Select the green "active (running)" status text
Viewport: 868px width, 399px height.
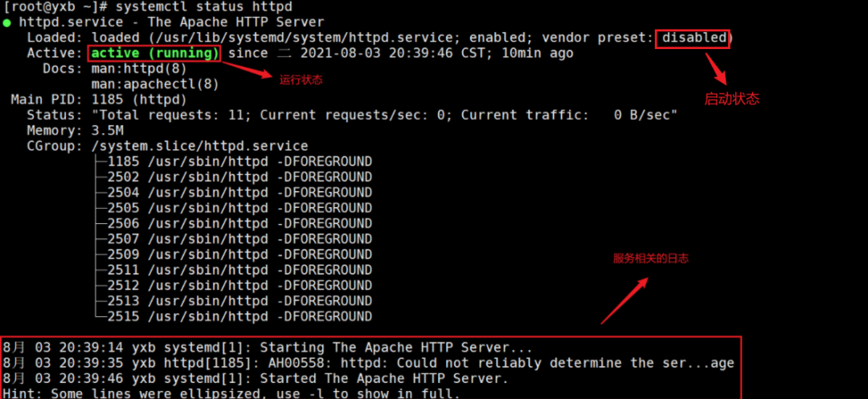coord(154,54)
